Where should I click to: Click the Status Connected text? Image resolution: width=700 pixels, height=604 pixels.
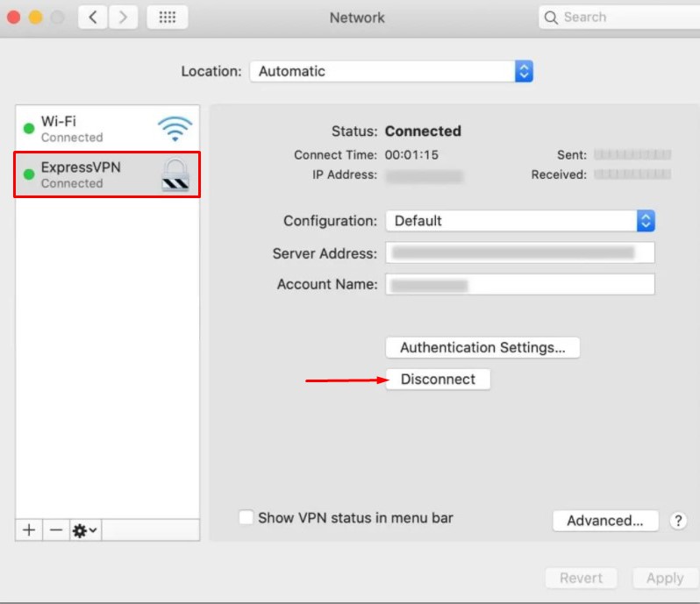423,131
